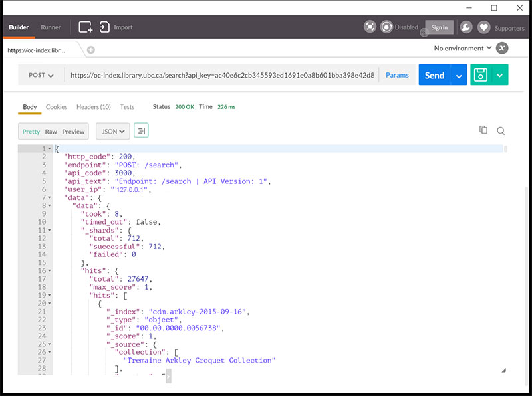Image resolution: width=532 pixels, height=396 pixels.
Task: Collapse the JSON node at line 1
Action: [x=49, y=149]
